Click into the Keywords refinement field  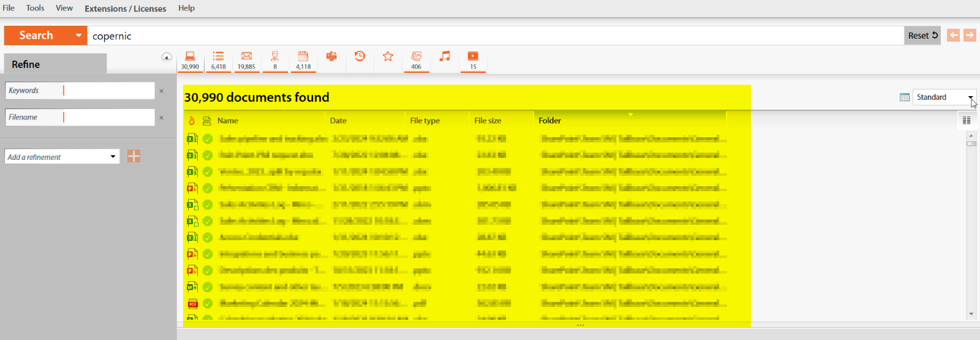80,91
